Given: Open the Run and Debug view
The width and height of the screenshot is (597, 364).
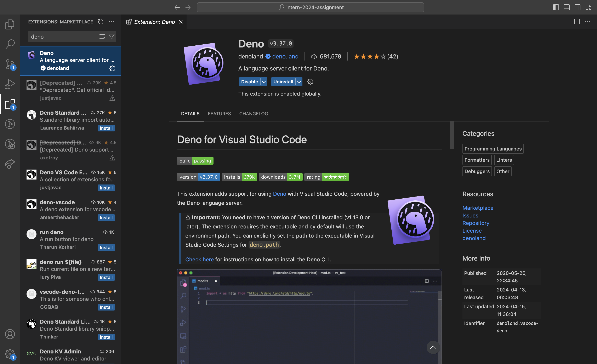Looking at the screenshot, I should (10, 84).
